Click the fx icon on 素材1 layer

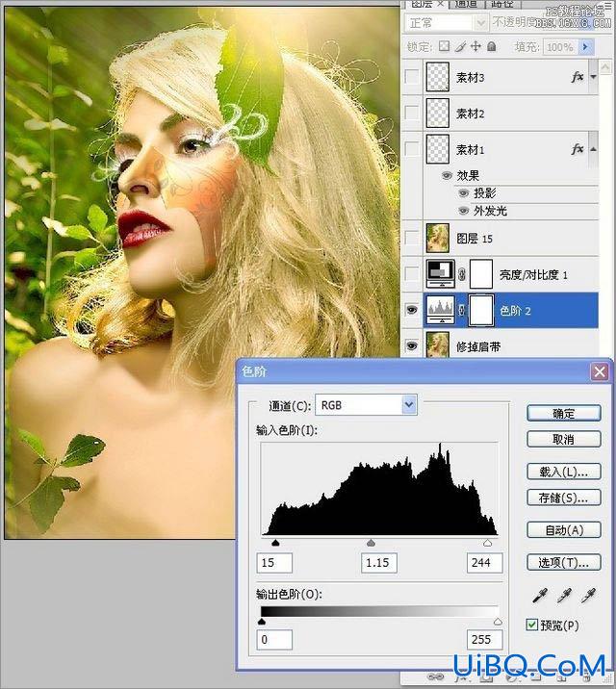(x=577, y=149)
